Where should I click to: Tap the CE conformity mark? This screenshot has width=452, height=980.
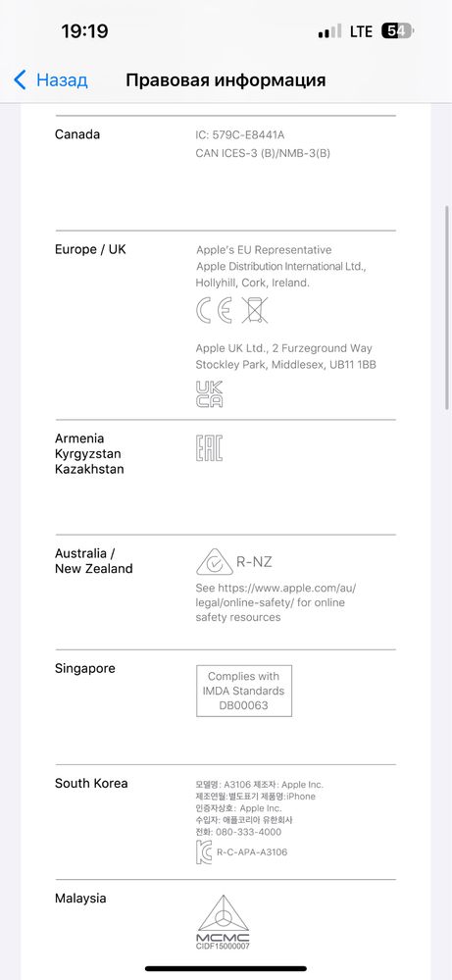click(x=214, y=310)
